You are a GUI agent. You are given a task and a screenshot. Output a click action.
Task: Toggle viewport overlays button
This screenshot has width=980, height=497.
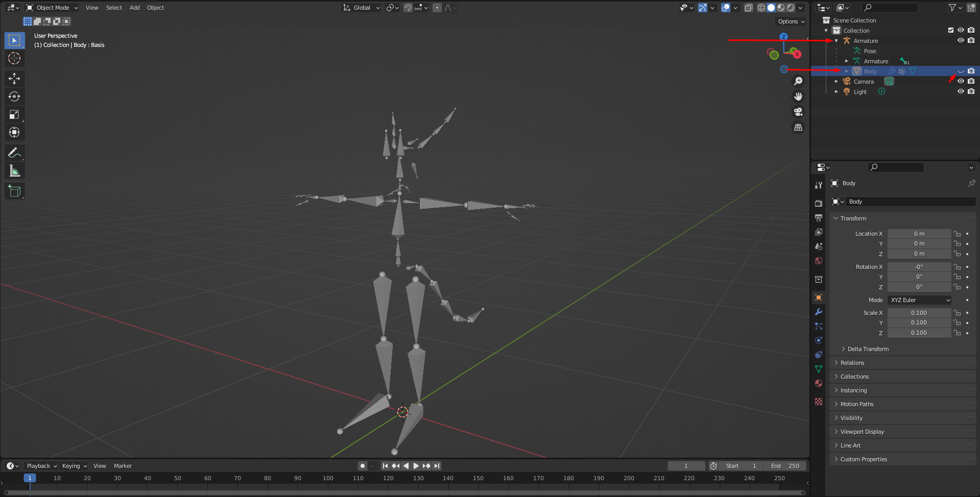pyautogui.click(x=726, y=8)
